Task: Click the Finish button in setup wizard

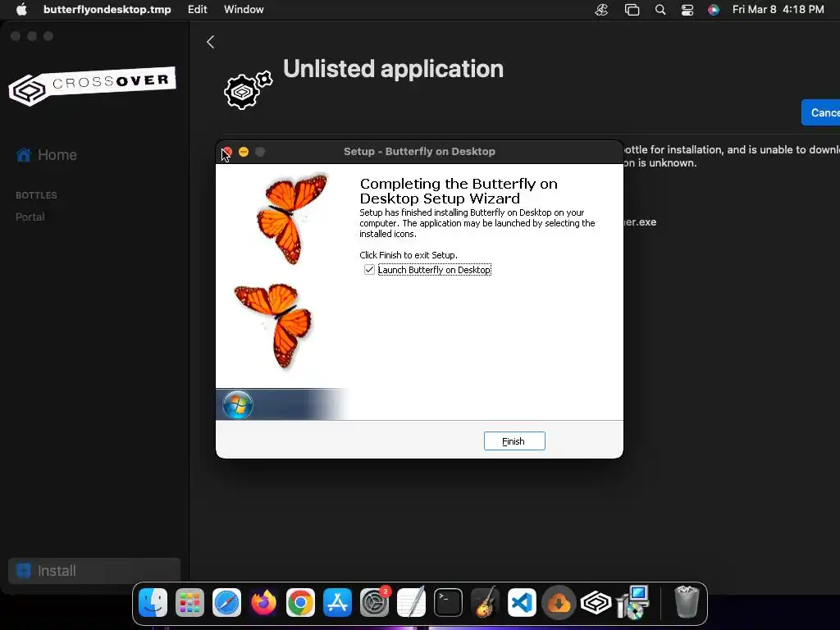Action: point(514,441)
